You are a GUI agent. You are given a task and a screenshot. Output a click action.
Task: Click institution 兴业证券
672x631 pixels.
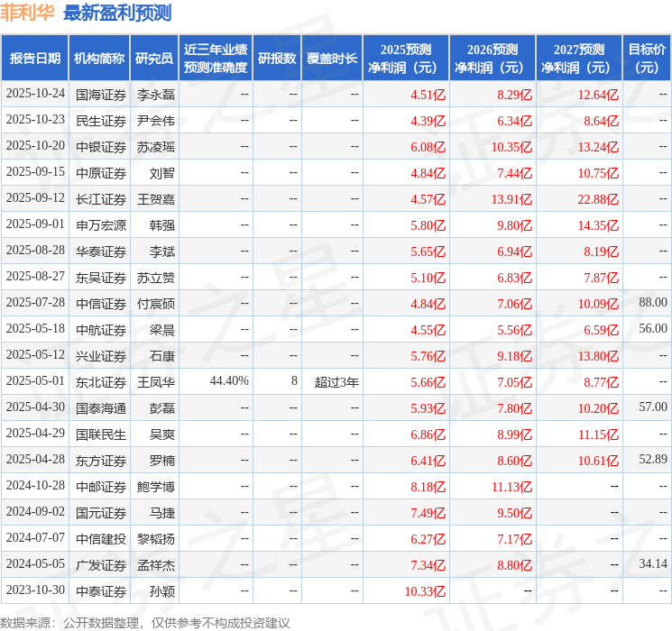pyautogui.click(x=101, y=355)
